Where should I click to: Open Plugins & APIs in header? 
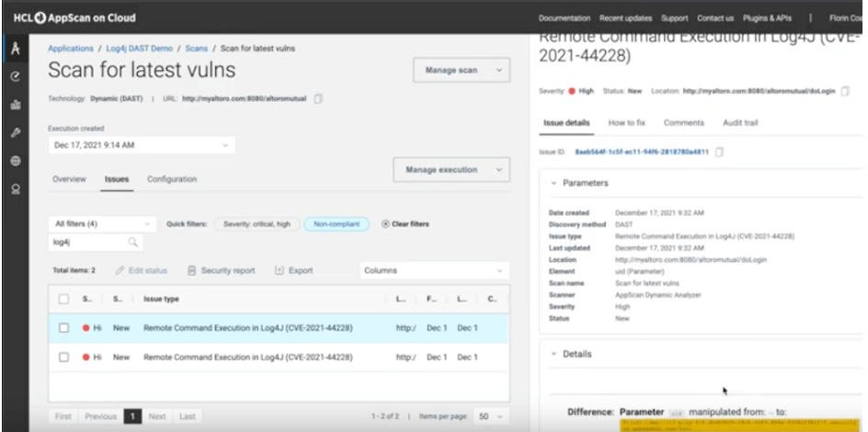point(767,18)
